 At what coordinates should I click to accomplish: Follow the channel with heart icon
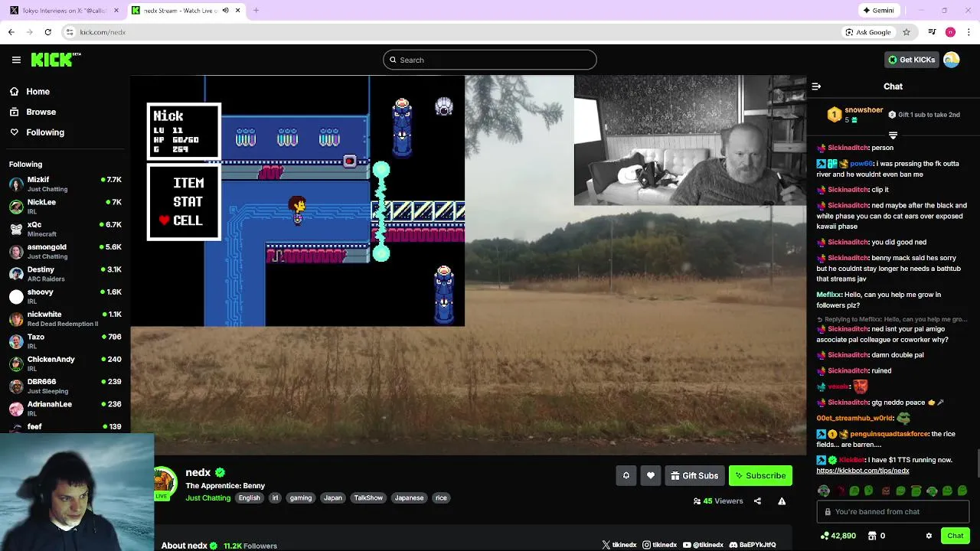click(651, 476)
